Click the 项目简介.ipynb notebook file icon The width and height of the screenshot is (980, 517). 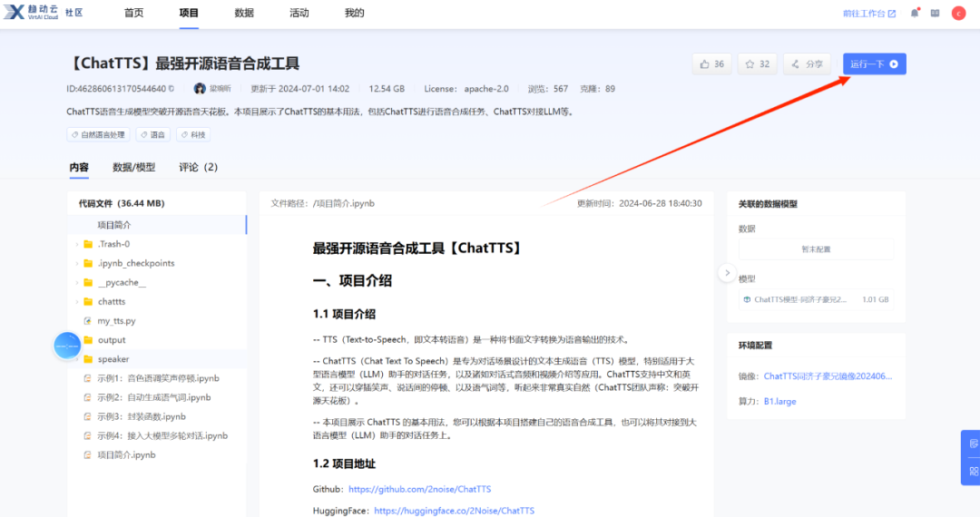(x=87, y=455)
